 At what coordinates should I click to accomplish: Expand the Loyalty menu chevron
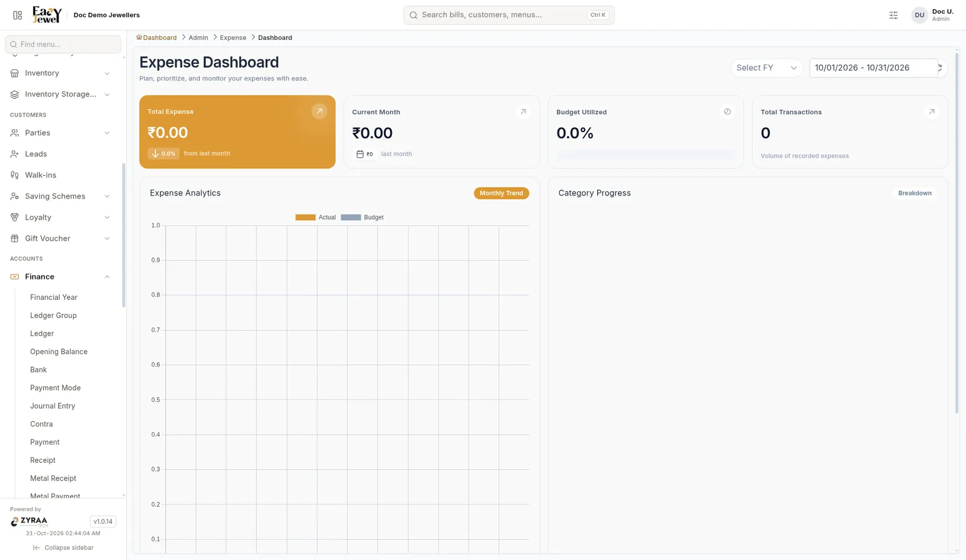(107, 218)
